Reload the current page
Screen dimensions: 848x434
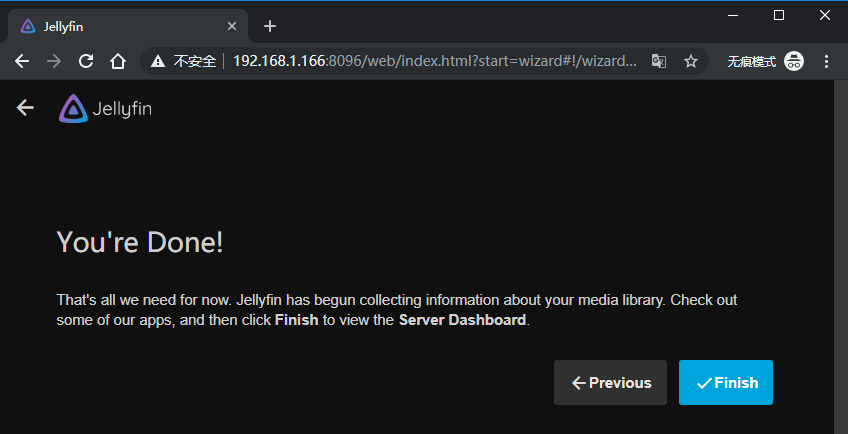pyautogui.click(x=86, y=61)
